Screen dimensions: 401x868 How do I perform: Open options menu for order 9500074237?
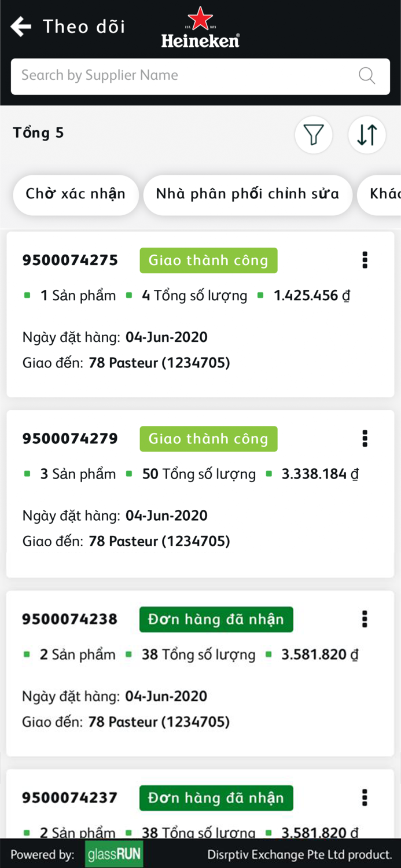[x=365, y=798]
